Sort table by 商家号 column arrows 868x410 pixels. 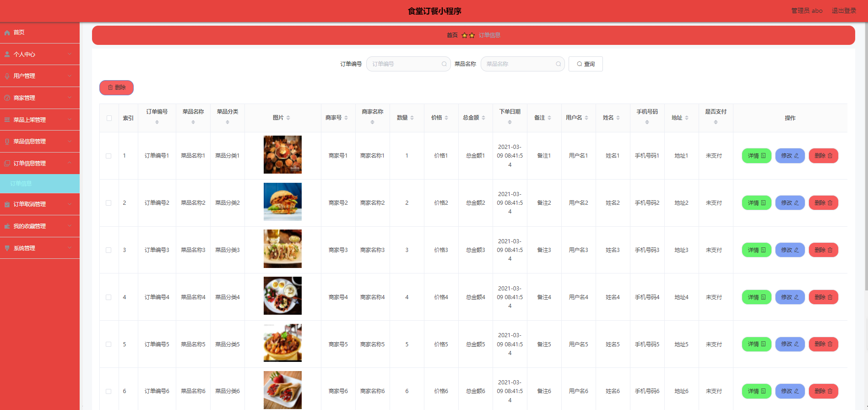pyautogui.click(x=346, y=118)
